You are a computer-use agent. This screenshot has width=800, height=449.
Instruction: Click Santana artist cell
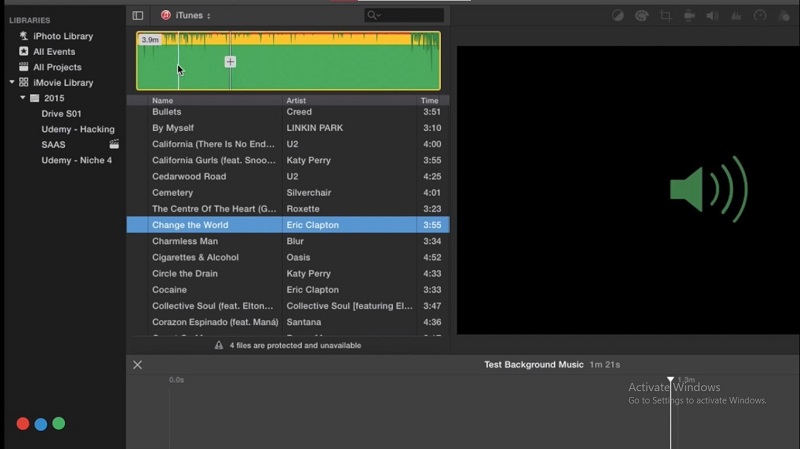[x=304, y=322]
